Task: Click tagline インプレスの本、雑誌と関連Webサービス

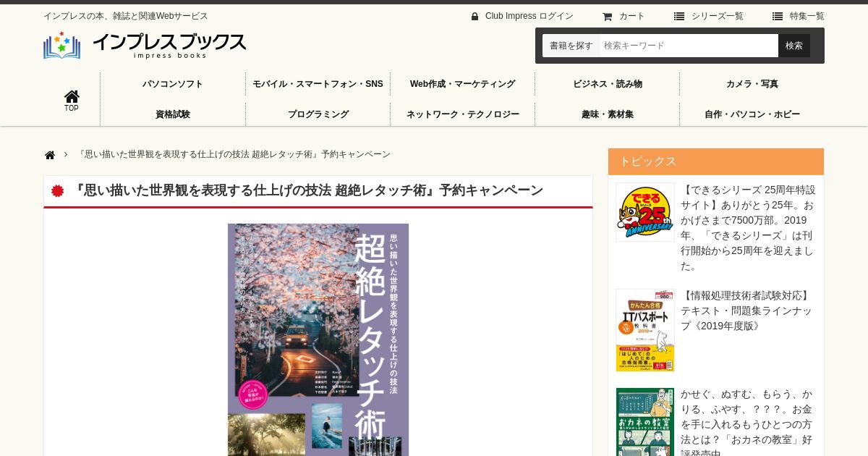Action: point(126,16)
